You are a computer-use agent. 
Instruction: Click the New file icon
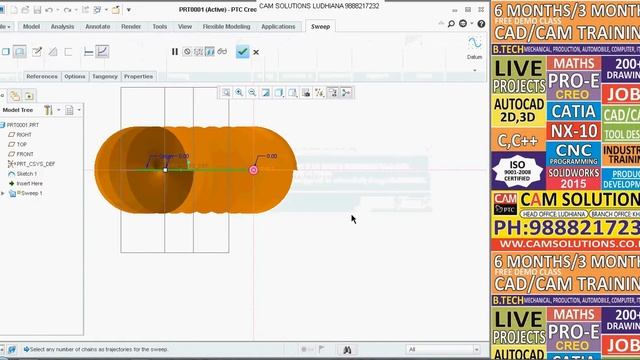coord(14,10)
